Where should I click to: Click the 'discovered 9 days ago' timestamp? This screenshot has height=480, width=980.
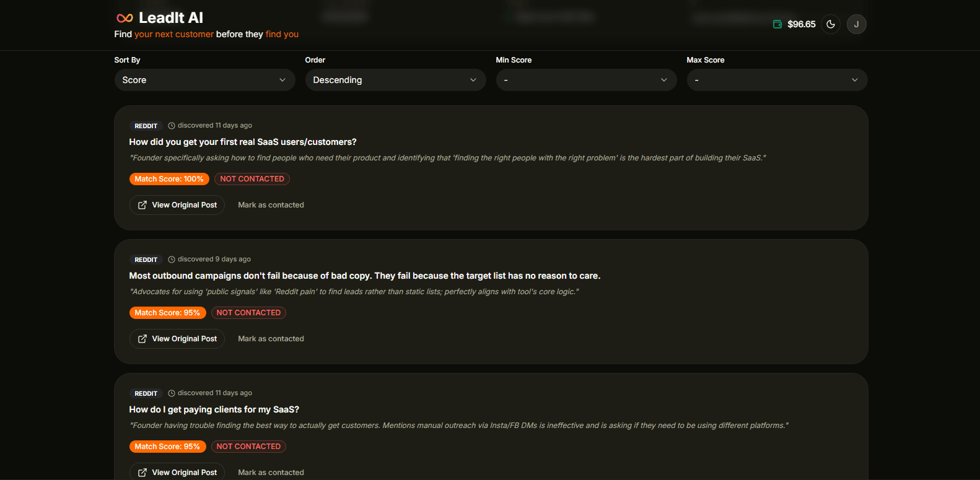[214, 260]
